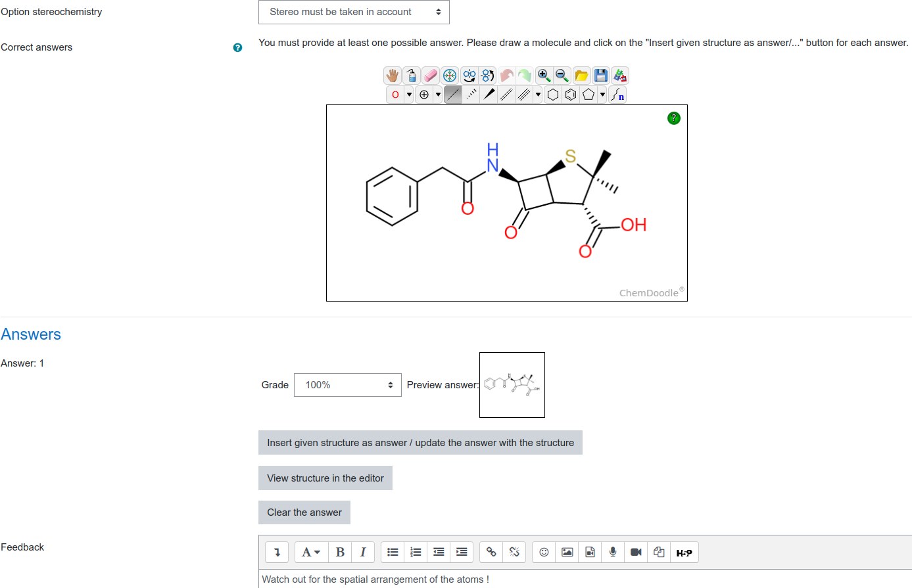Select the triple bond tool

524,95
